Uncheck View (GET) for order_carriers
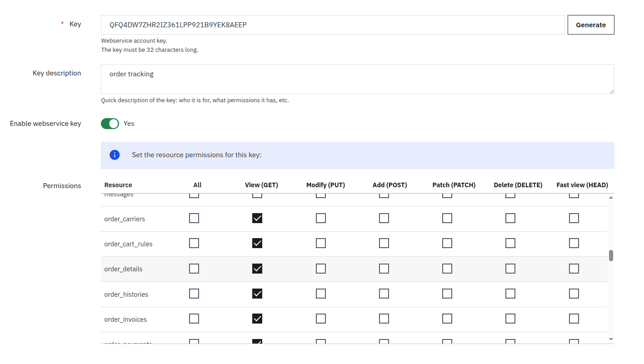 257,219
